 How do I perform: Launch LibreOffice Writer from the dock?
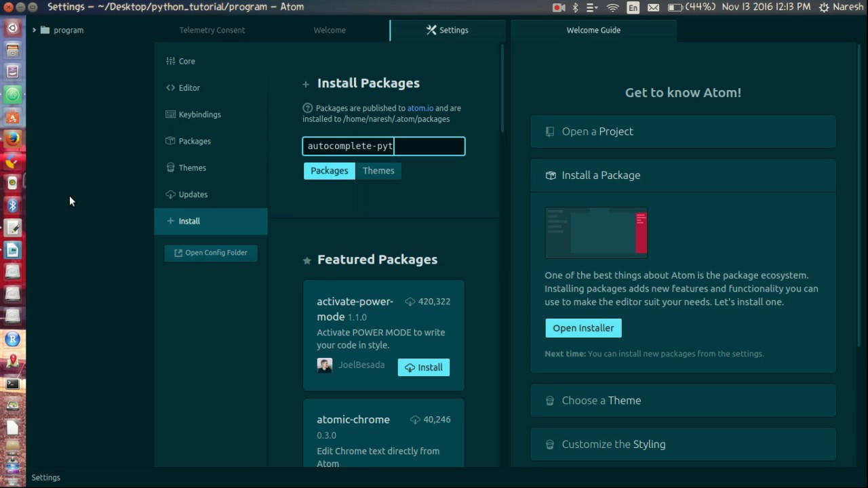[x=13, y=250]
